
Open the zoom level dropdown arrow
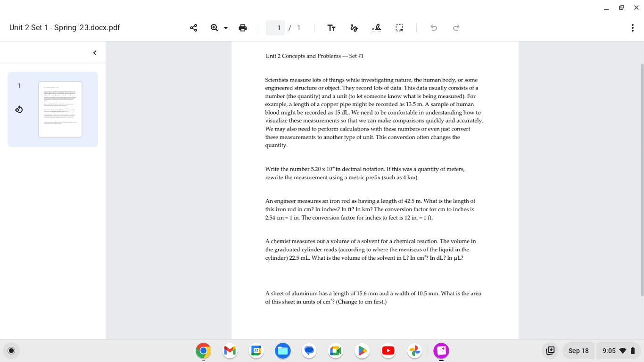tap(225, 28)
